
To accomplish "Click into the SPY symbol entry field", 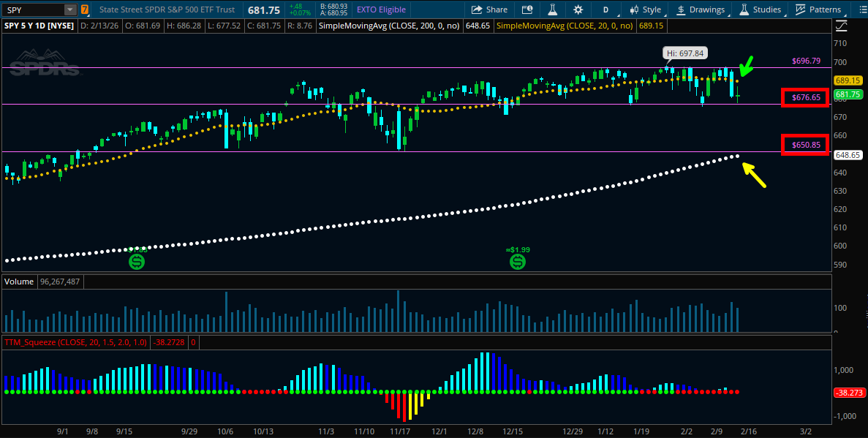I will tap(33, 10).
